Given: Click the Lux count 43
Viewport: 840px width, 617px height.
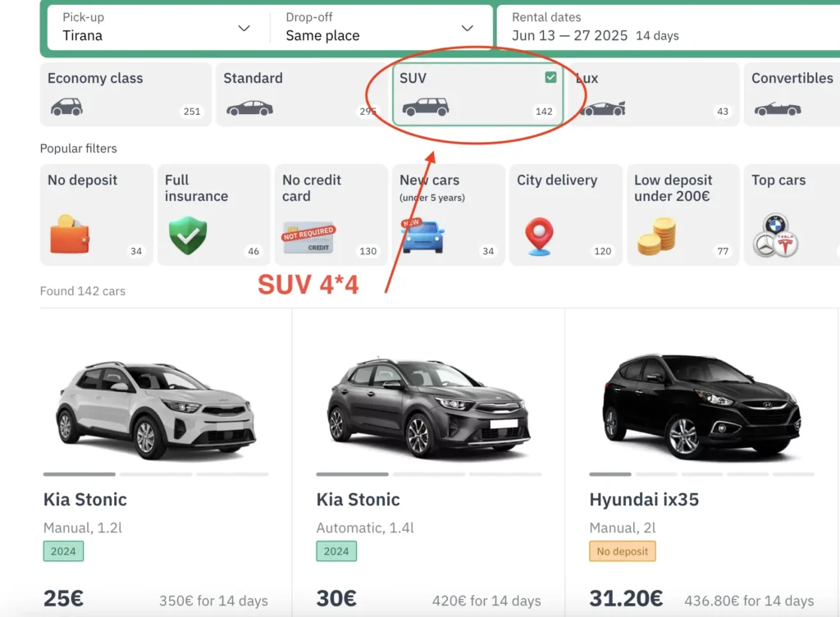Looking at the screenshot, I should tap(723, 112).
